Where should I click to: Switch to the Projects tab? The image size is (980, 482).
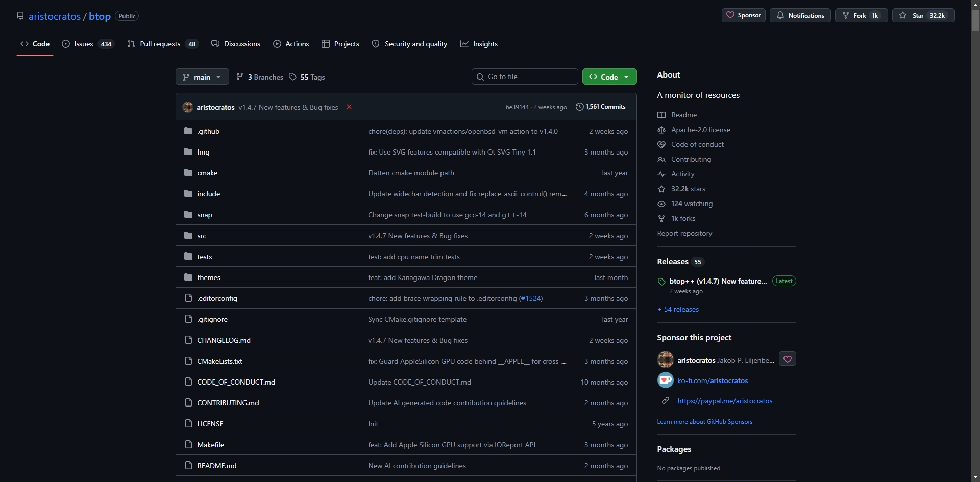coord(340,44)
